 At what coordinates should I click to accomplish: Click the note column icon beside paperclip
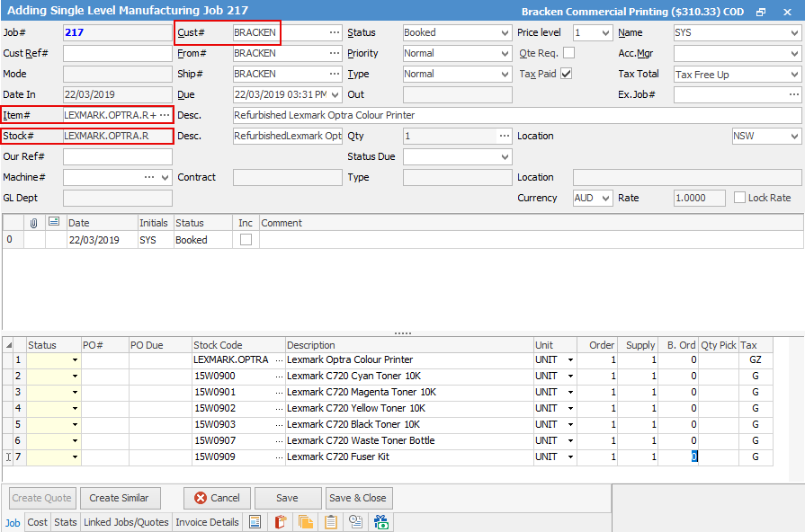(54, 222)
